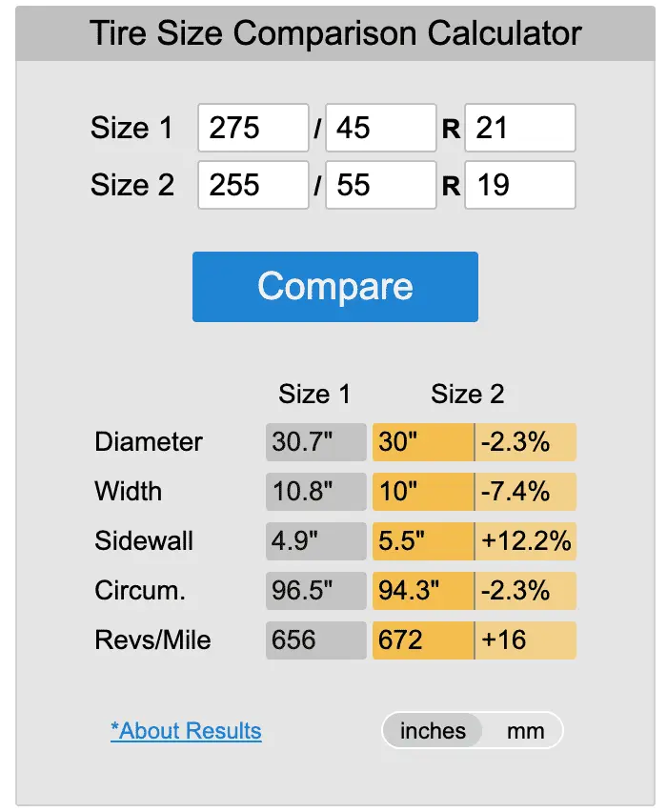The image size is (667, 812).
Task: Click the Size 1 width result 10.8"
Action: [x=315, y=492]
